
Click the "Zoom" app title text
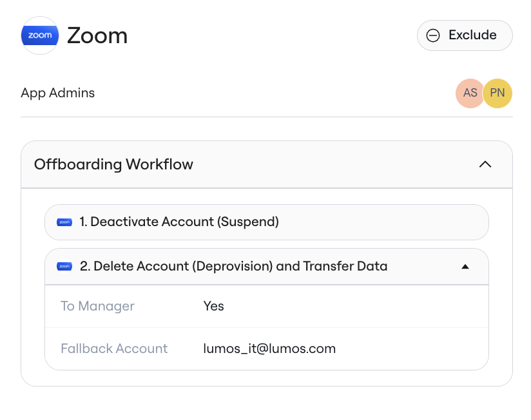pyautogui.click(x=97, y=35)
